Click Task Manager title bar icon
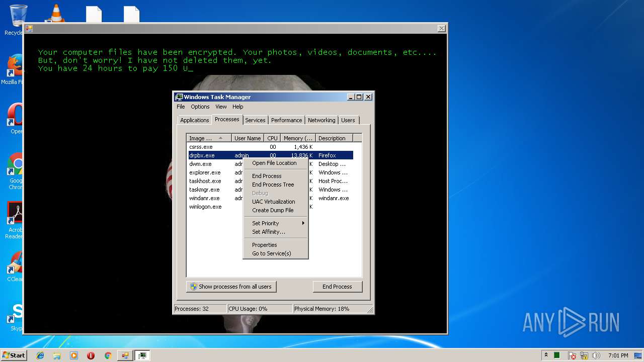 coord(179,97)
